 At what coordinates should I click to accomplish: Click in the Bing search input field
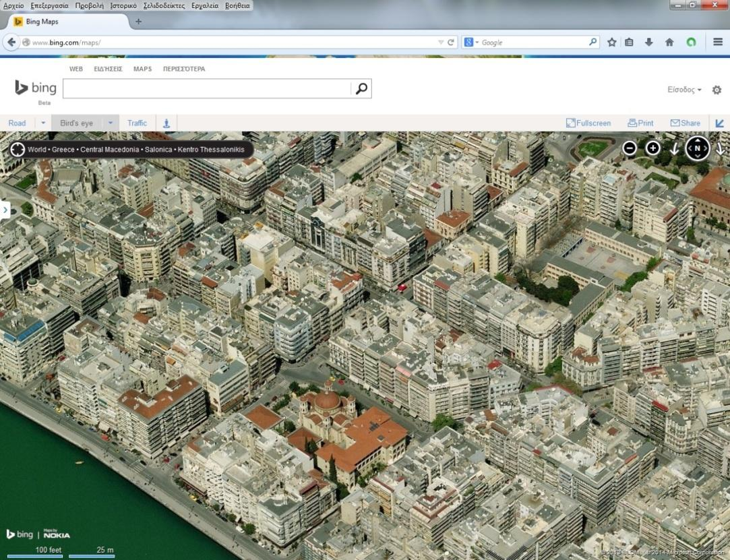coord(207,88)
